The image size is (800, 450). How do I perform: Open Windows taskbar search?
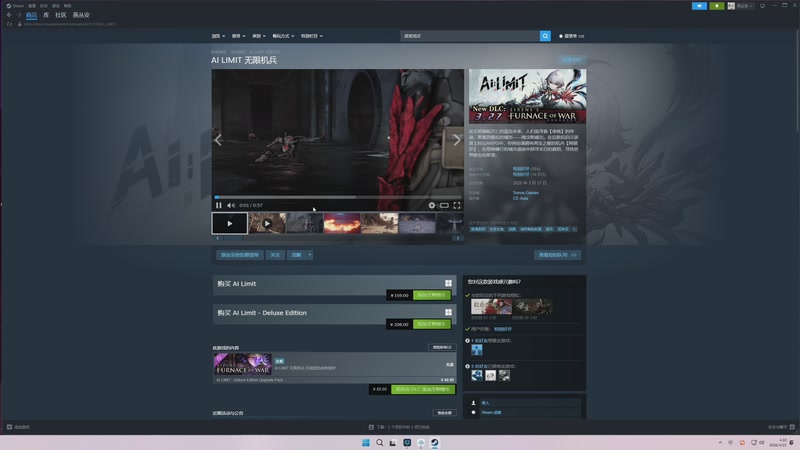point(380,442)
